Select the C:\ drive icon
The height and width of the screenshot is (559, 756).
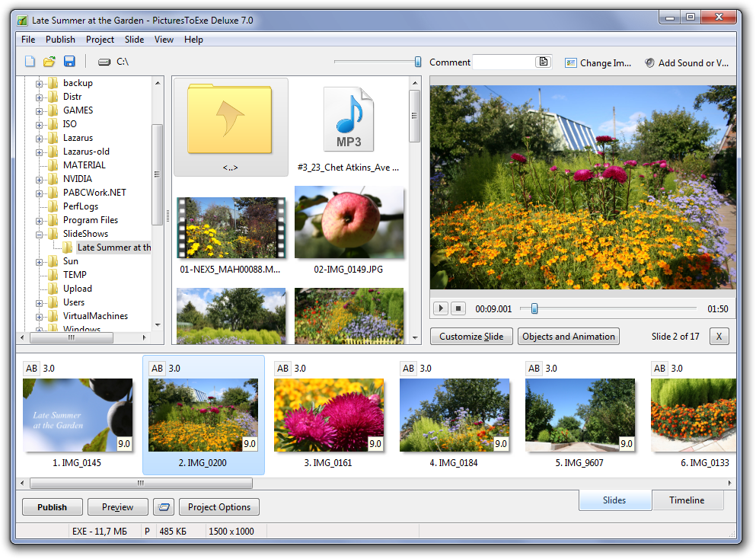(x=104, y=62)
